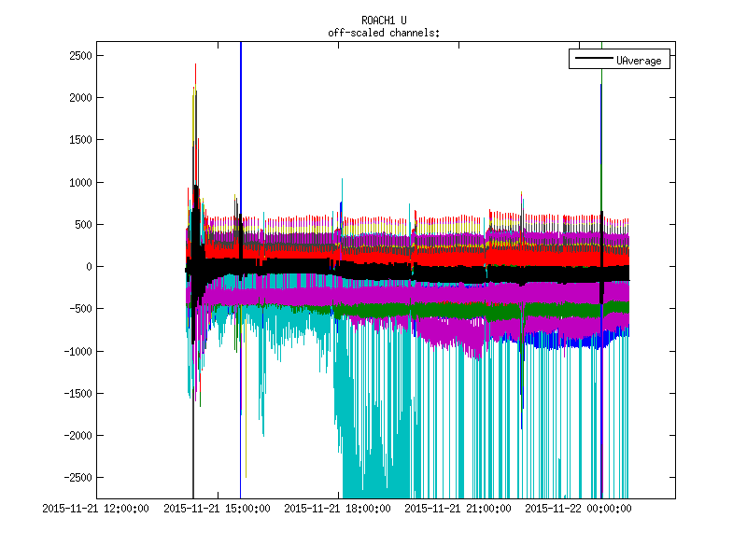Click the -2500 y-axis tick label
747x560 pixels.
pos(76,478)
